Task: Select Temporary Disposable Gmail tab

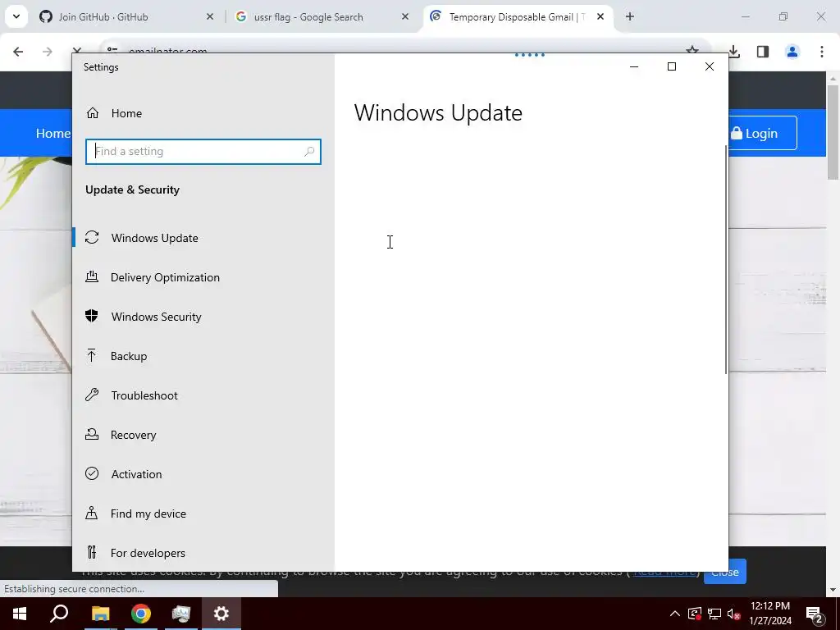Action: tap(518, 16)
